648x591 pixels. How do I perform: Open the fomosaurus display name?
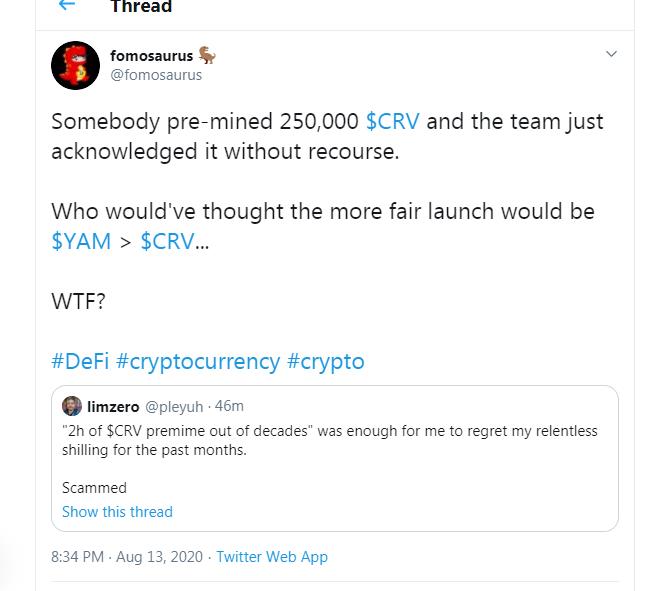[152, 56]
